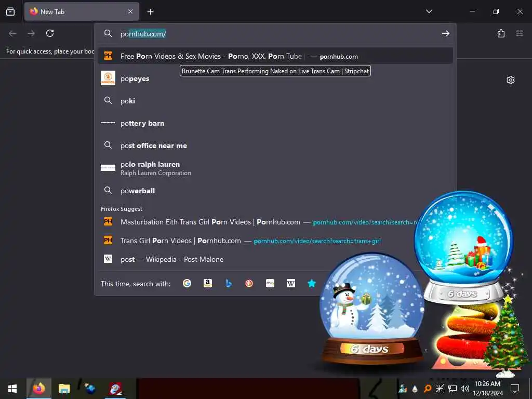Screen dimensions: 532x399
Task: Expand the list all tabs chevron
Action: [429, 11]
